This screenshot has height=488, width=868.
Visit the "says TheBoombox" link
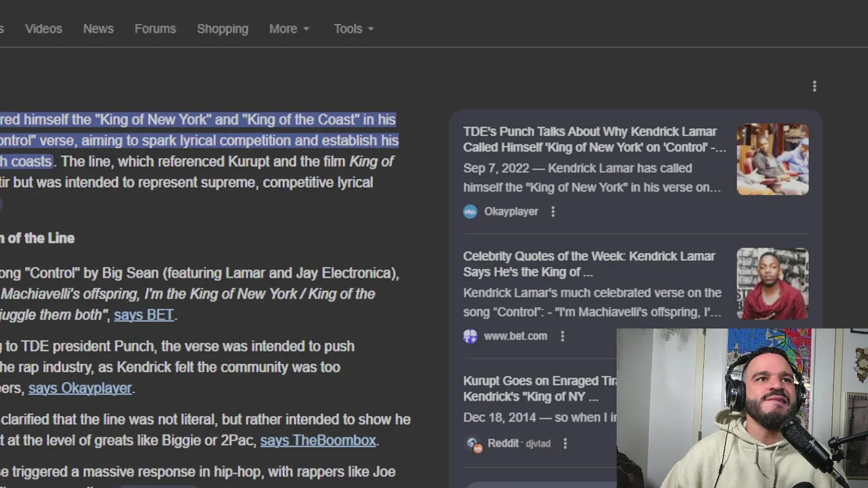coord(318,441)
